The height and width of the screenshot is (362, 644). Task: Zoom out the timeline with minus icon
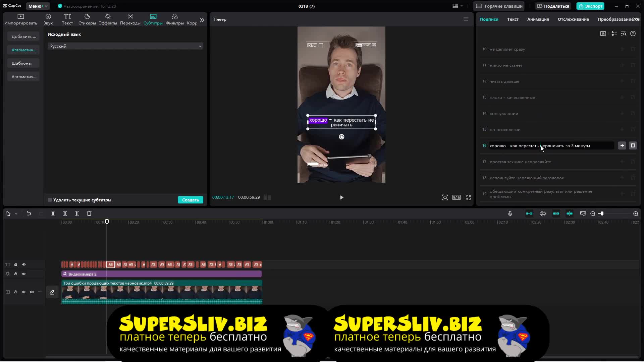pyautogui.click(x=593, y=214)
